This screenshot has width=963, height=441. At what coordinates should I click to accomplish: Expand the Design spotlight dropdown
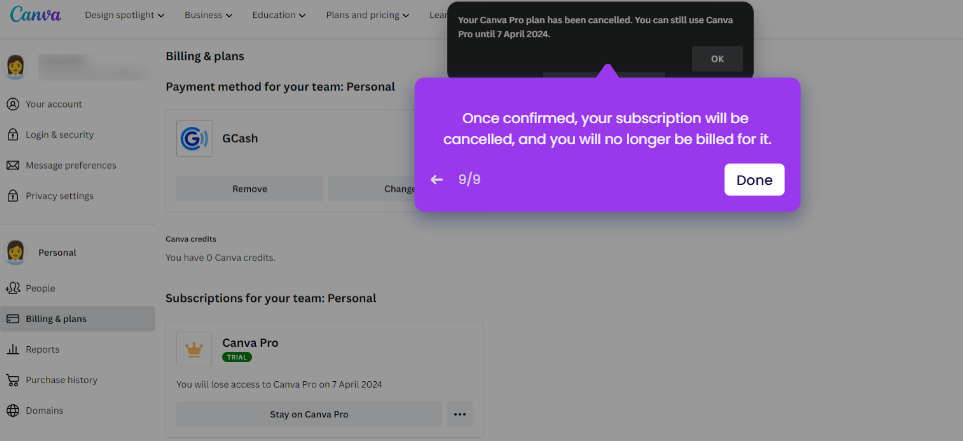click(x=124, y=15)
